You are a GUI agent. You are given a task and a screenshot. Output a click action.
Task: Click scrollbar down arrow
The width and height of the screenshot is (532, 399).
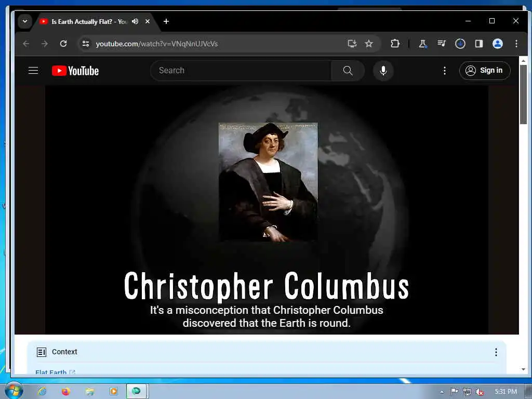523,369
